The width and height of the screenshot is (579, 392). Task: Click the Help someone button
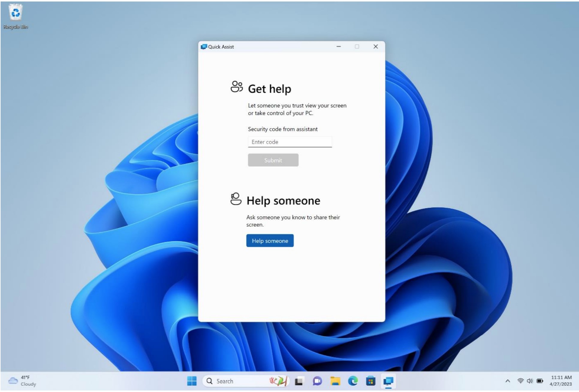(270, 241)
